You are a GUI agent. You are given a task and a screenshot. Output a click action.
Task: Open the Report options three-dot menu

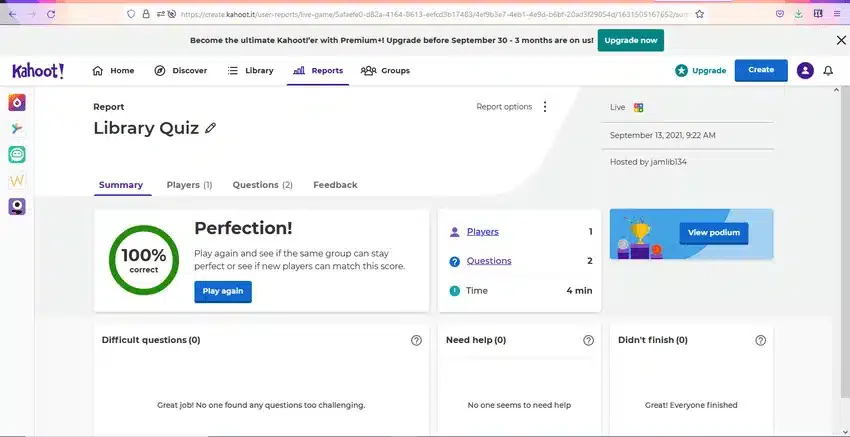tap(545, 107)
